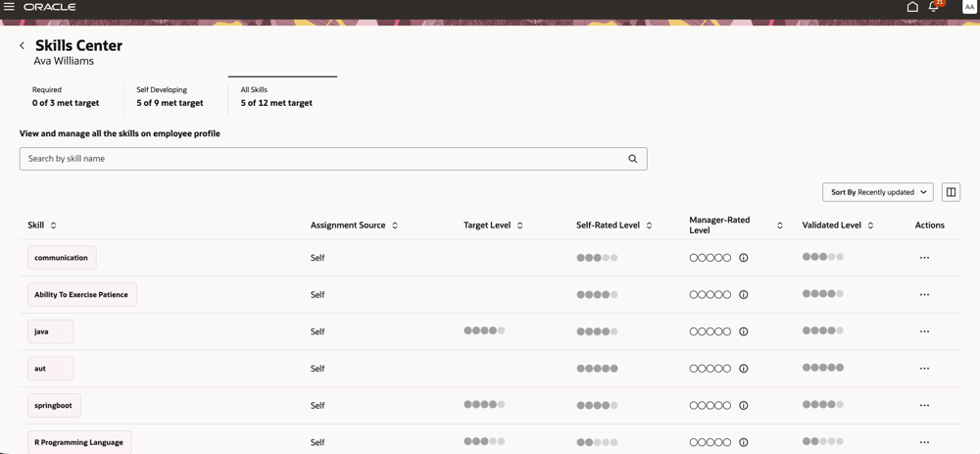
Task: Sort by the Target Level column
Action: click(x=520, y=226)
